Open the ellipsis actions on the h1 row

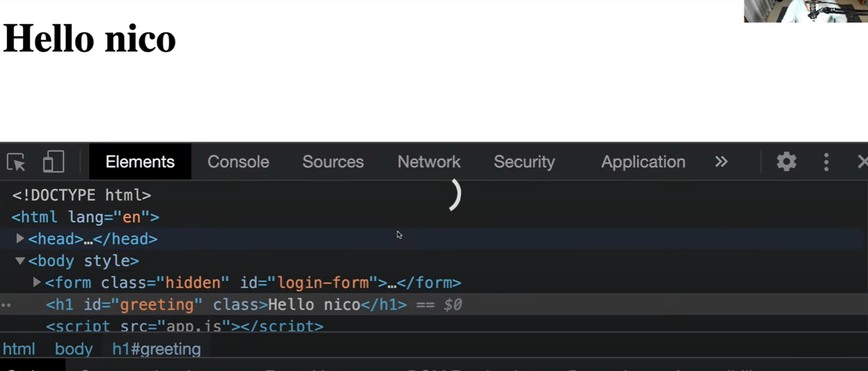[x=6, y=305]
